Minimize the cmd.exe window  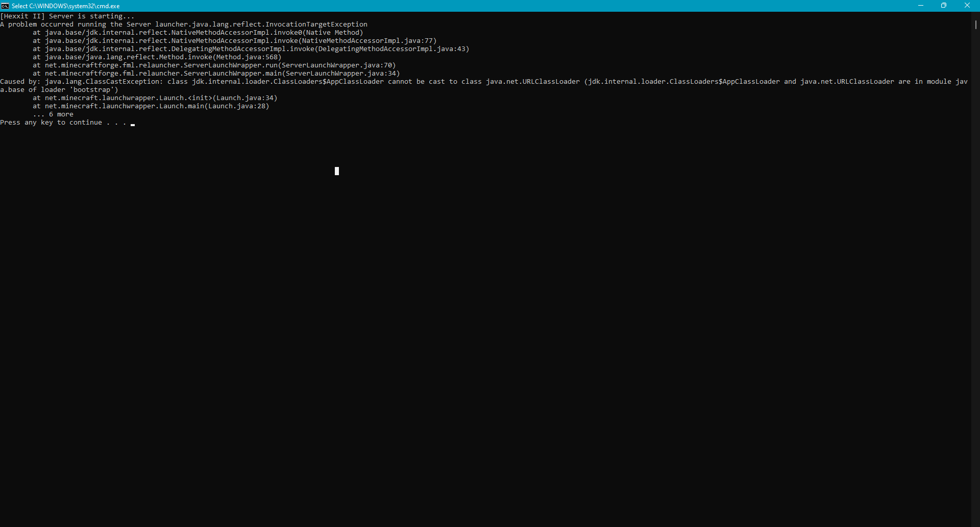[921, 6]
